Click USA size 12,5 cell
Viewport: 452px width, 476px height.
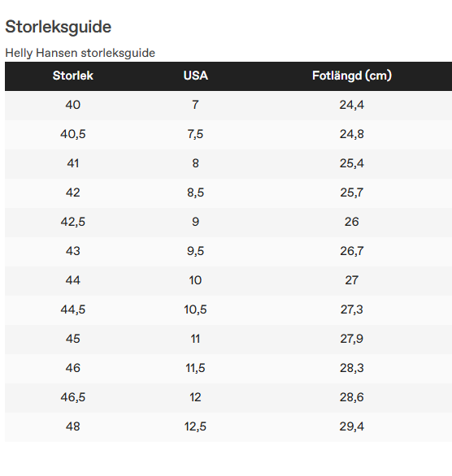point(196,426)
